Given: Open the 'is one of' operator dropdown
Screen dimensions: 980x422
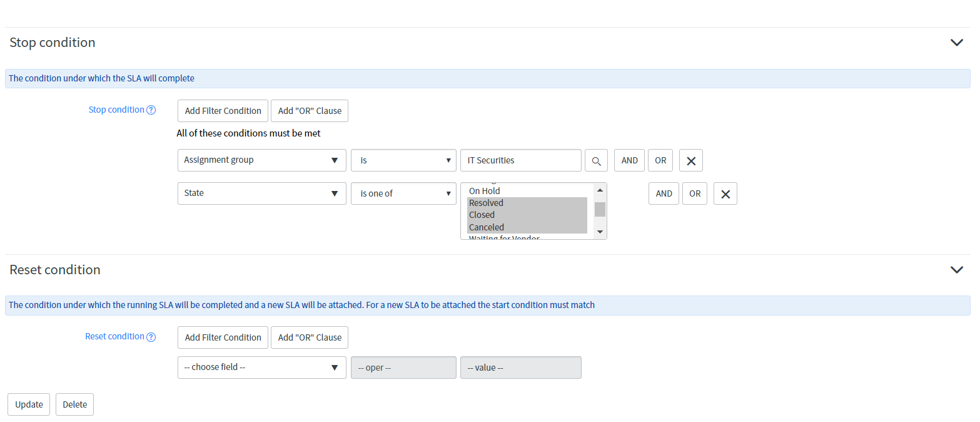Looking at the screenshot, I should click(x=403, y=193).
